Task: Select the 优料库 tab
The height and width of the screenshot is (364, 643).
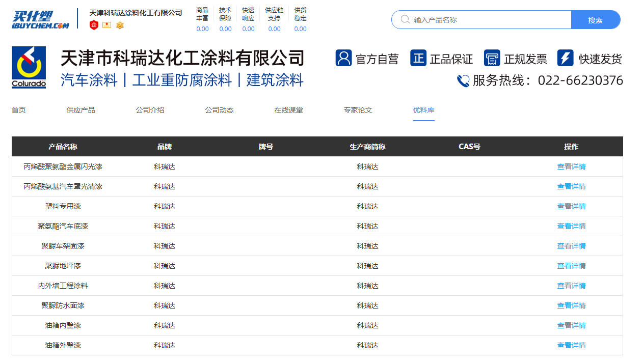Action: pos(424,110)
